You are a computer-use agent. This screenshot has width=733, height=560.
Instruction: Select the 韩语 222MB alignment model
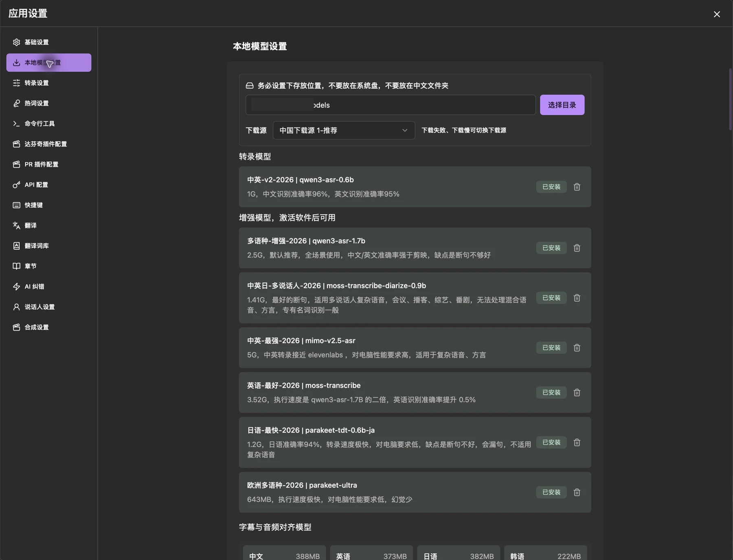[x=546, y=553]
